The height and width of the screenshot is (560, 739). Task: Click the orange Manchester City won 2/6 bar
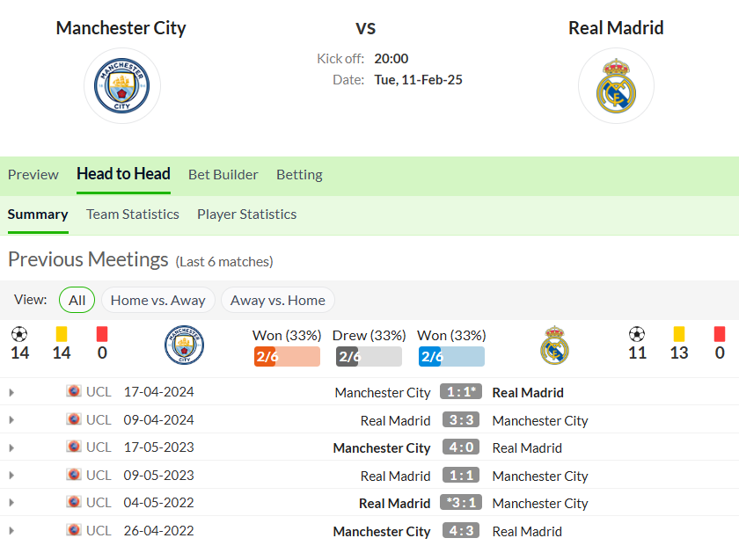[x=287, y=357]
